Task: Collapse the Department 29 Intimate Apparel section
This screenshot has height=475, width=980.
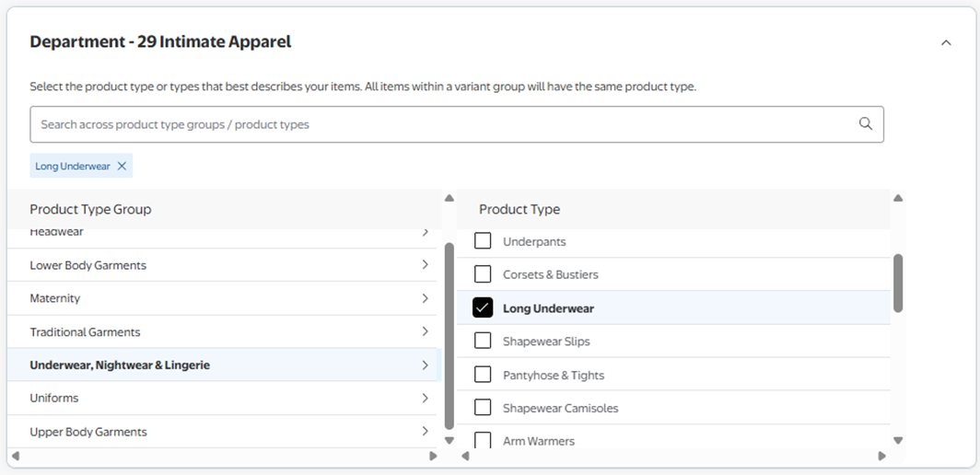Action: [946, 42]
